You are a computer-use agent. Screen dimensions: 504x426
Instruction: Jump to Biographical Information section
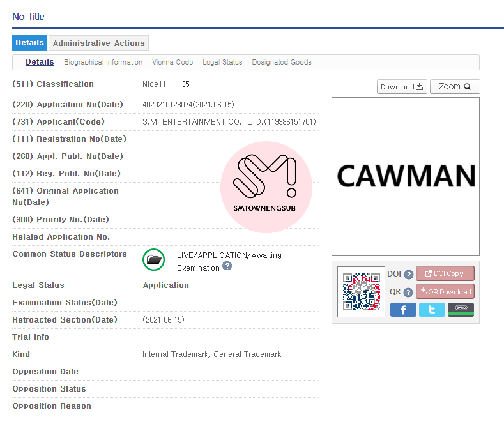point(103,62)
